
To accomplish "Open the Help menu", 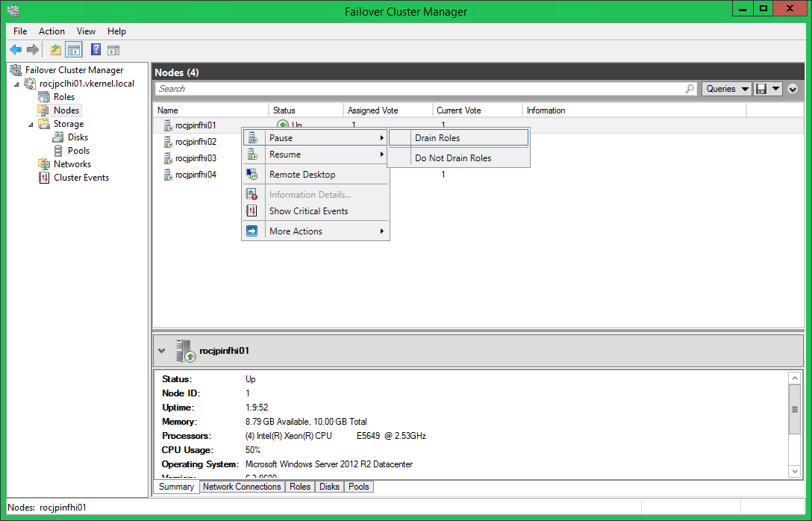I will (x=116, y=31).
